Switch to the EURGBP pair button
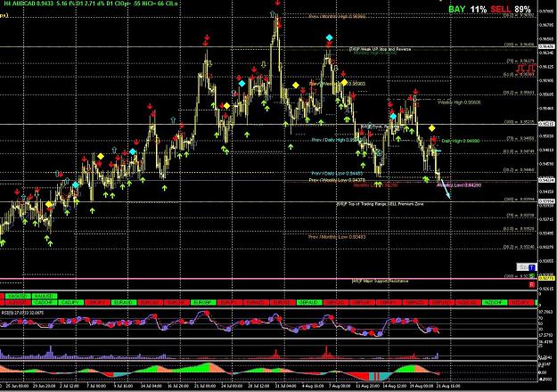The height and width of the screenshot is (392, 557). pos(203,303)
